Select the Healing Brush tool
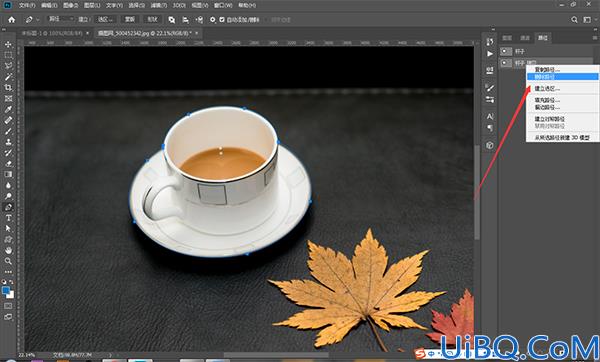The height and width of the screenshot is (362, 600). coord(8,120)
